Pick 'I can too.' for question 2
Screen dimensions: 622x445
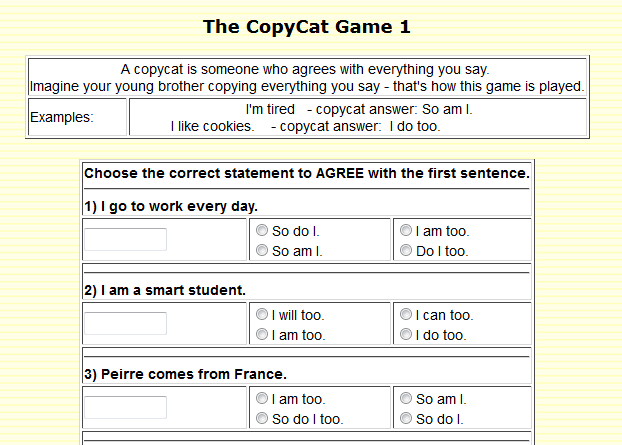coord(406,314)
